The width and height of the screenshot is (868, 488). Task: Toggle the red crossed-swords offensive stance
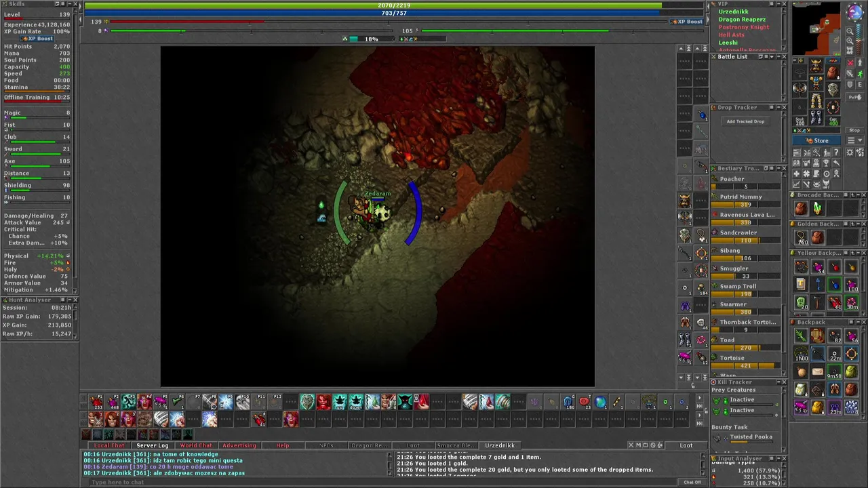tap(850, 63)
